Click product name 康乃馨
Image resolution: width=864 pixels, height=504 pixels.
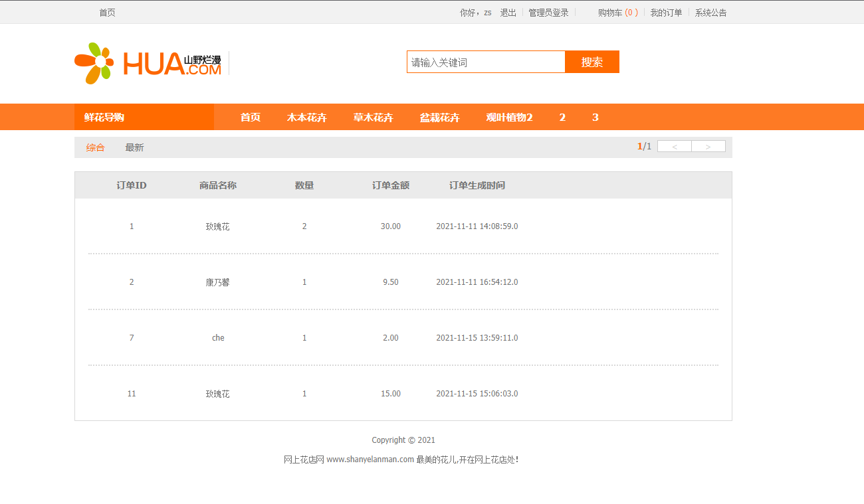pos(218,282)
